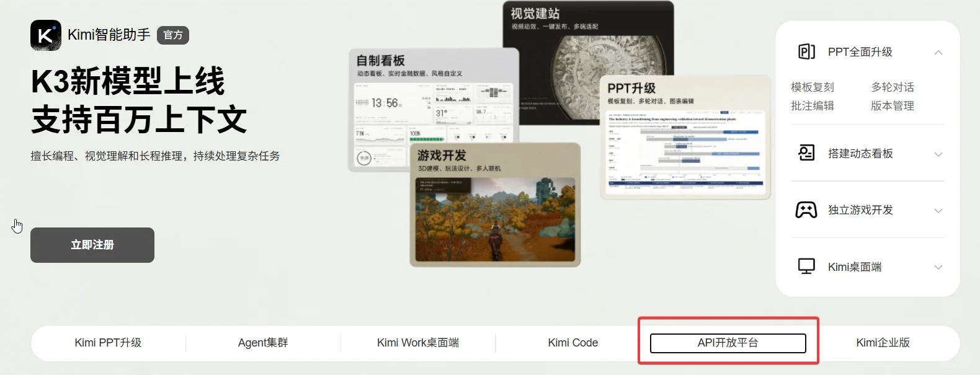Click the 搭建动态看板 dashboard icon

(806, 153)
